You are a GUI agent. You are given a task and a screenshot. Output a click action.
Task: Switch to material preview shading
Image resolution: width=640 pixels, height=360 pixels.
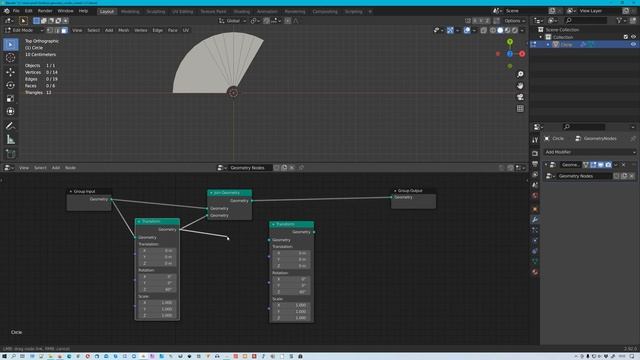(x=507, y=30)
